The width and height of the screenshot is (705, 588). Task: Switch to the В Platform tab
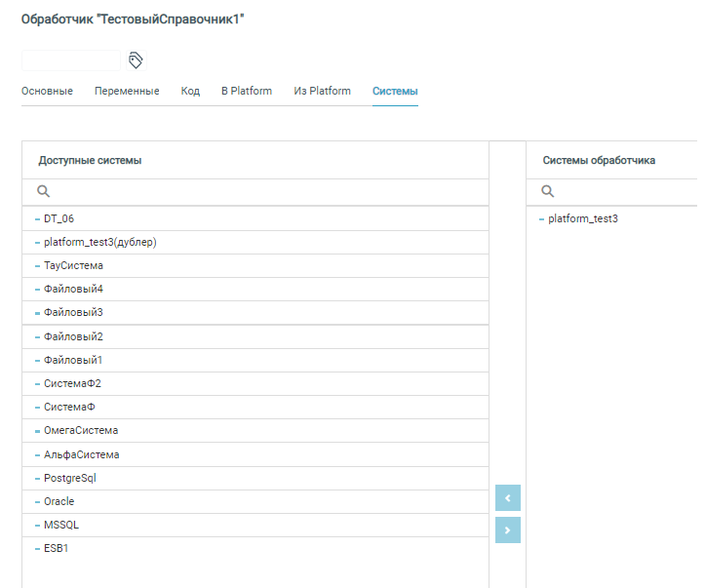pyautogui.click(x=247, y=92)
